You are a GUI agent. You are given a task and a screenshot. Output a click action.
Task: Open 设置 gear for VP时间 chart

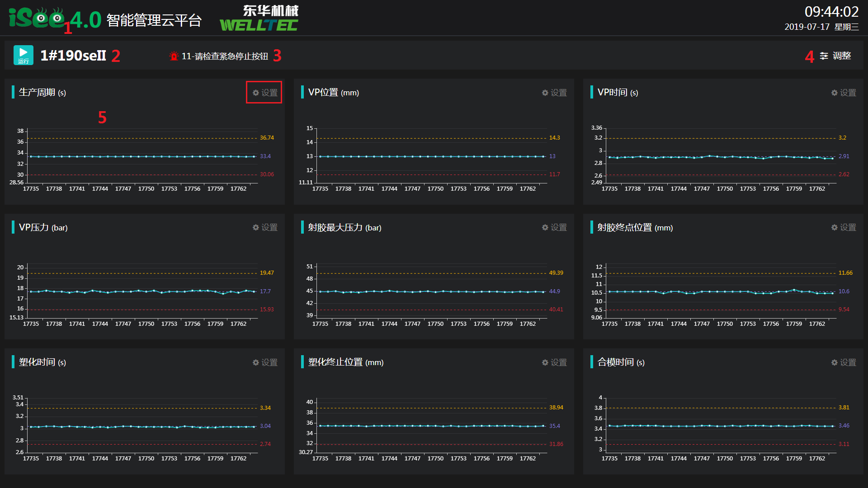tap(835, 93)
